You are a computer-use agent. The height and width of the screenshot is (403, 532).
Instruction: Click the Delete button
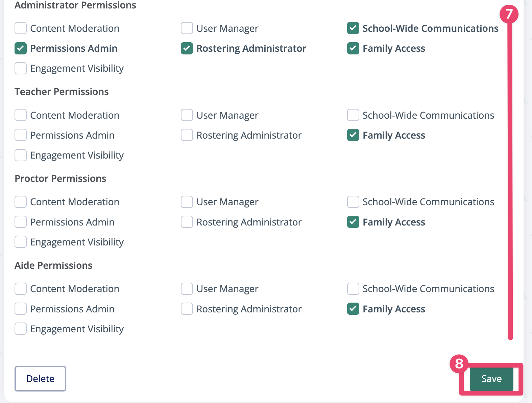(40, 379)
